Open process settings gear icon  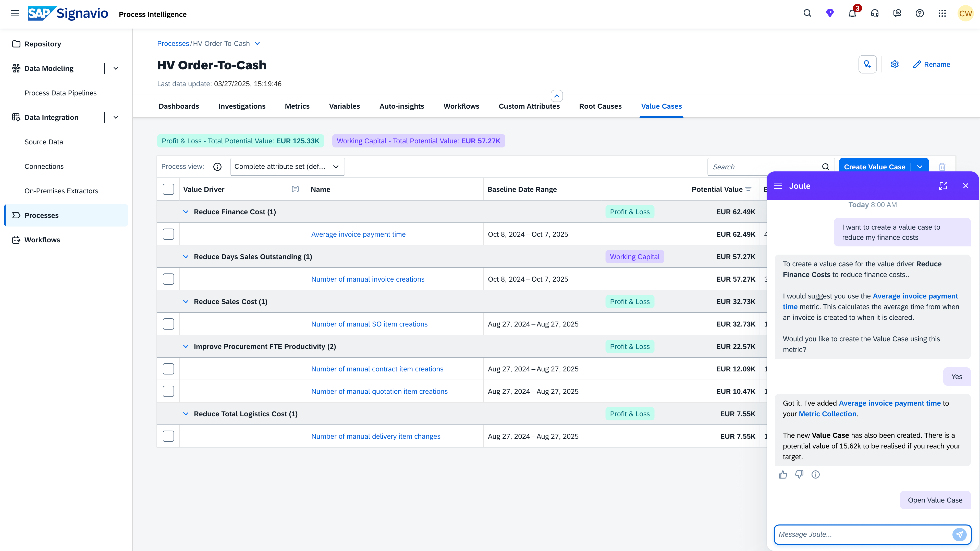pos(895,64)
